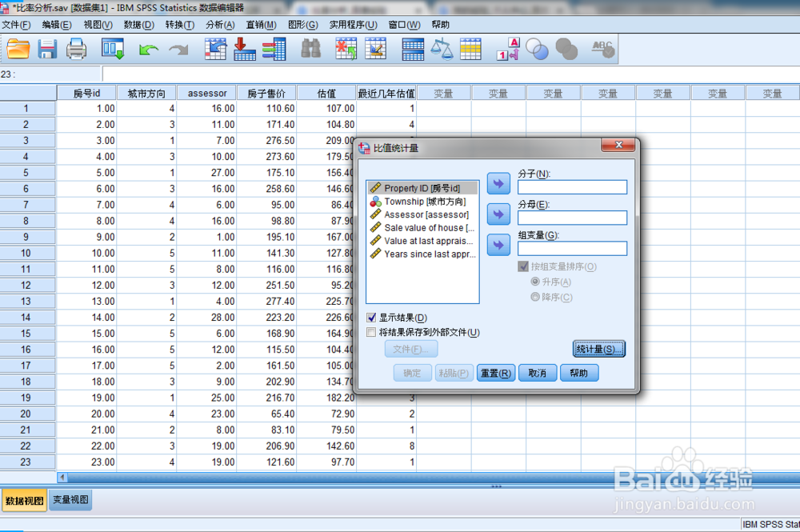This screenshot has width=800, height=532.
Task: Click the Split file icon
Action: [413, 50]
